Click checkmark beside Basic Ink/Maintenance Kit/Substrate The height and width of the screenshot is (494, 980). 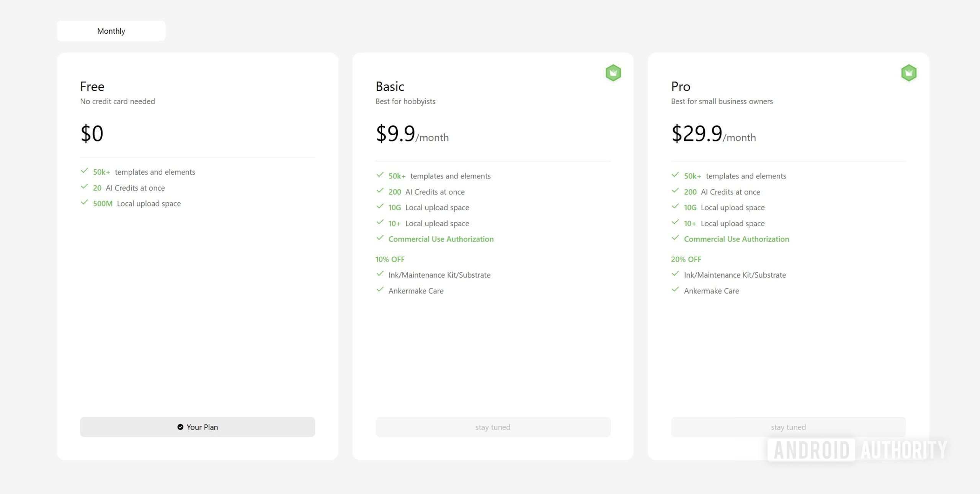[380, 274]
